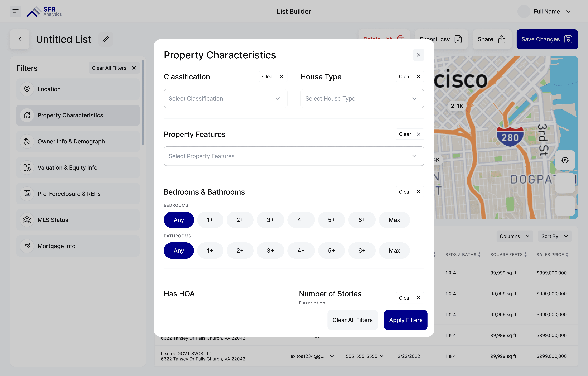Click the hamburger menu icon
The width and height of the screenshot is (588, 376).
pos(15,11)
